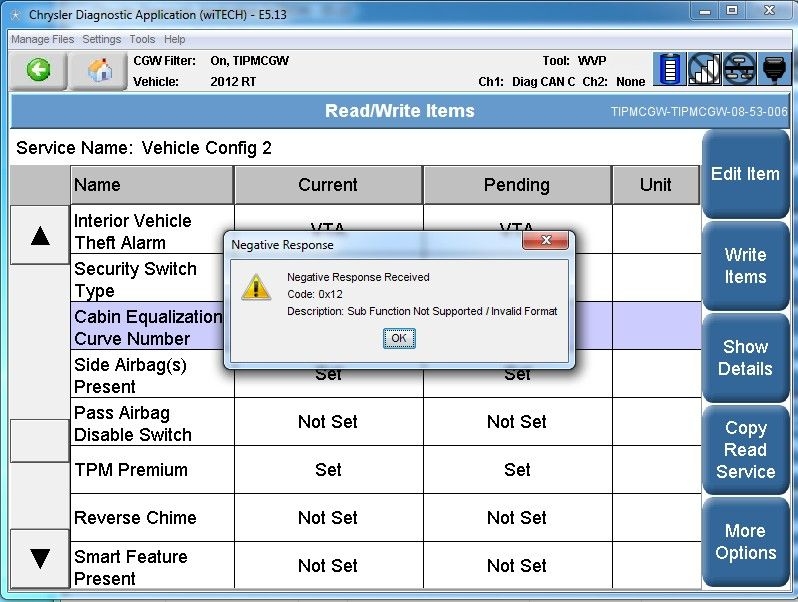Click the Current value of Reverse Chime

coord(328,518)
